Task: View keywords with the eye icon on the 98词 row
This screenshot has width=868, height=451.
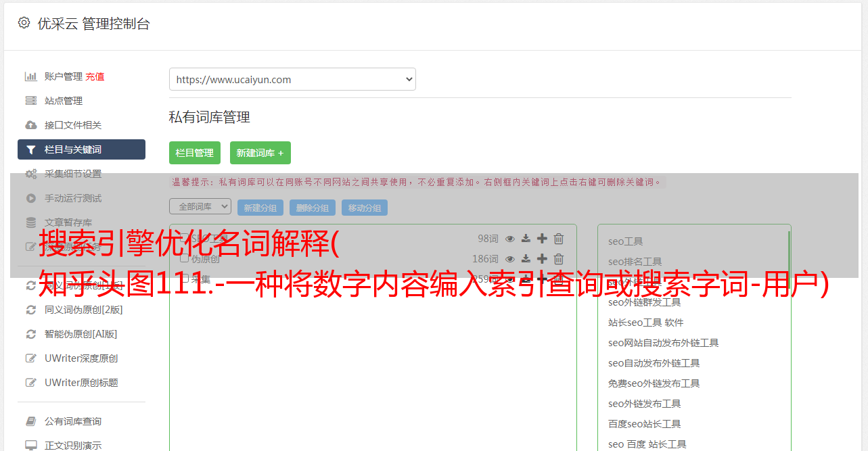Action: click(510, 239)
